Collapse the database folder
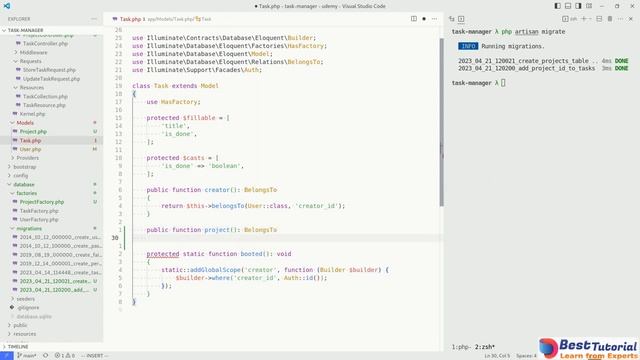 click(24, 184)
